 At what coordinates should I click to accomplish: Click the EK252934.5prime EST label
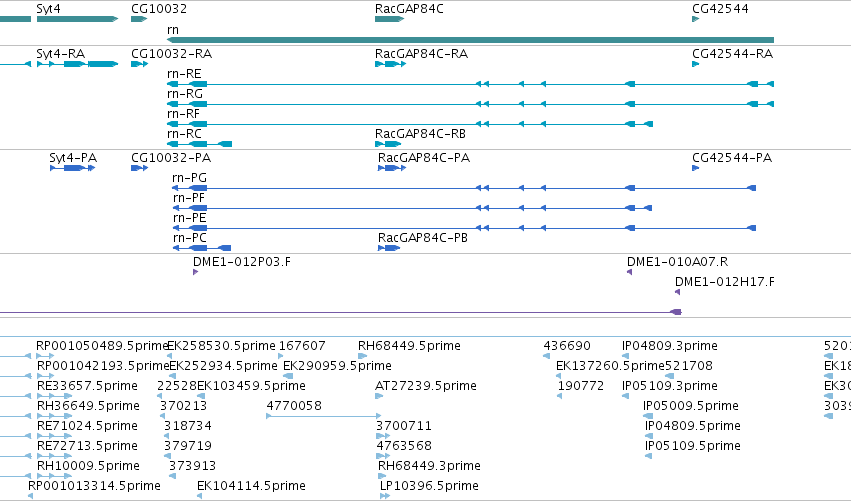(224, 366)
